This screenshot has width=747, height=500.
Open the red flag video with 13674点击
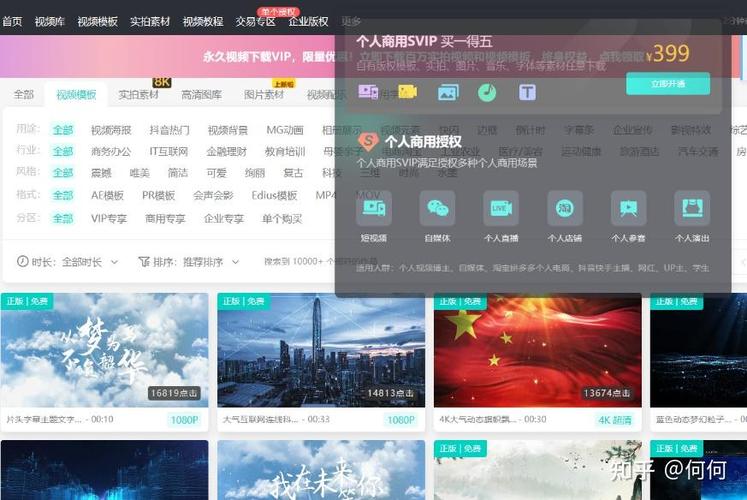[537, 350]
